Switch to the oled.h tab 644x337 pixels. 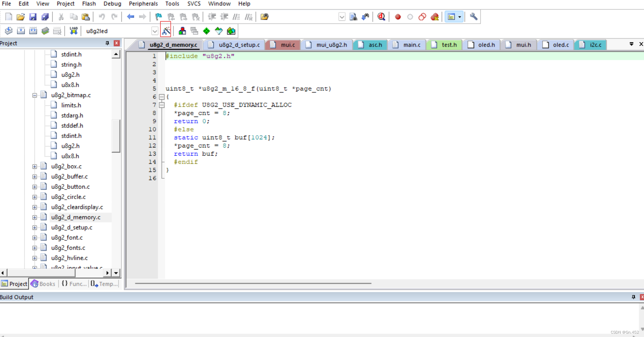482,45
